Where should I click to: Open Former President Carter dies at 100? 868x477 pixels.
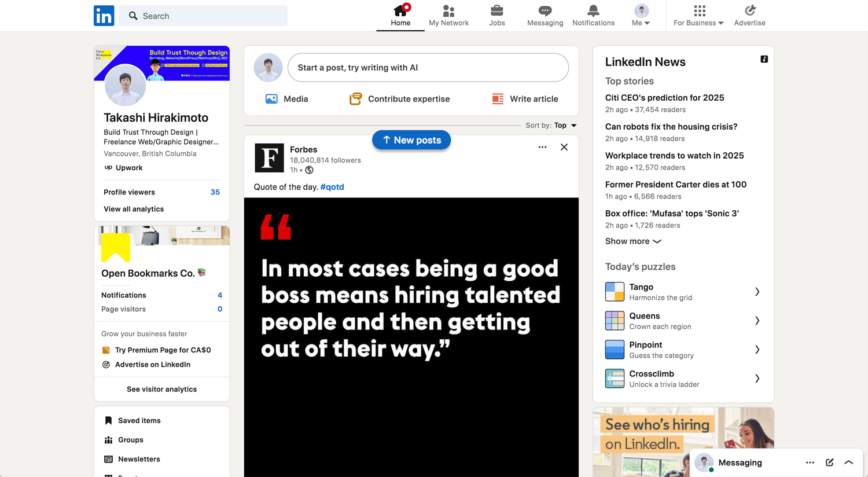coord(676,185)
